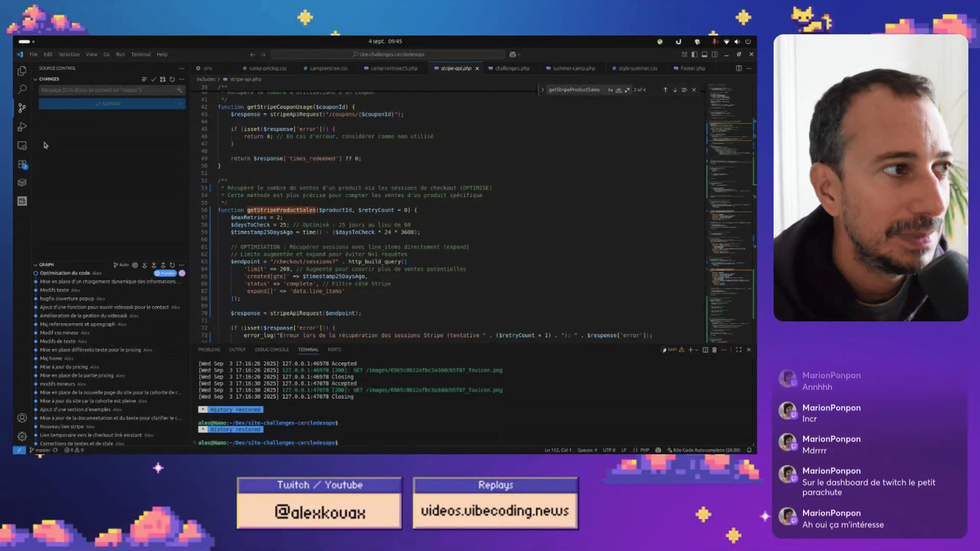Open Run and Debug view
This screenshot has width=980, height=551.
22,127
